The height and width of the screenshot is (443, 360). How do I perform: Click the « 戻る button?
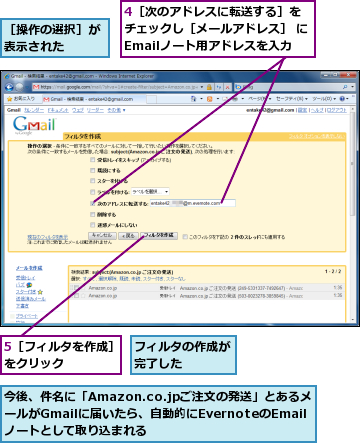tap(128, 235)
